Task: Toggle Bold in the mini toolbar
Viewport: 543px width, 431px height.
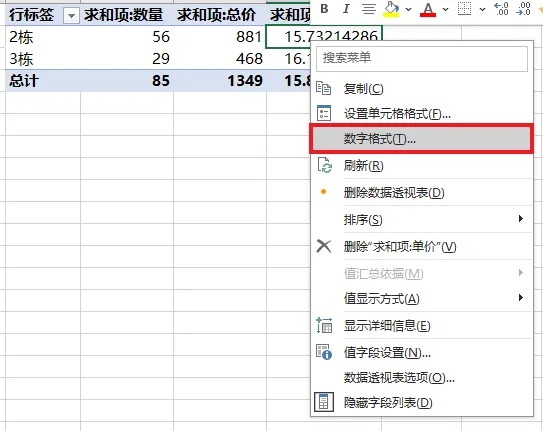Action: pyautogui.click(x=324, y=9)
